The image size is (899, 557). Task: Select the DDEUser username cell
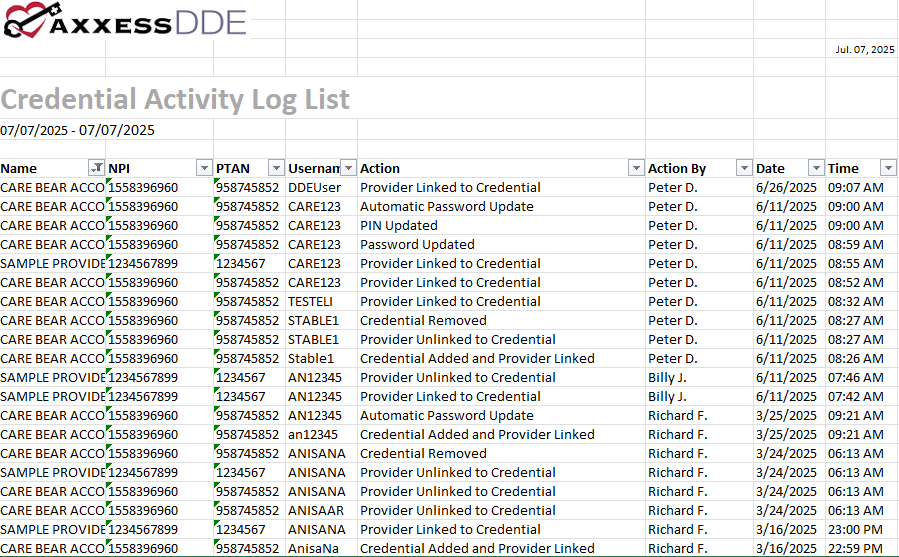coord(314,188)
